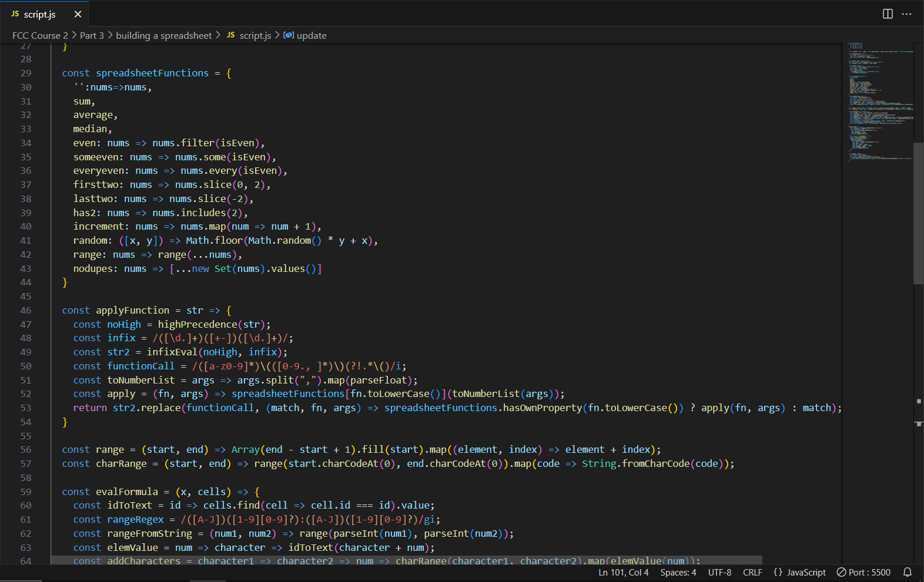
Task: Click line number 46 in the gutter
Action: click(x=26, y=310)
